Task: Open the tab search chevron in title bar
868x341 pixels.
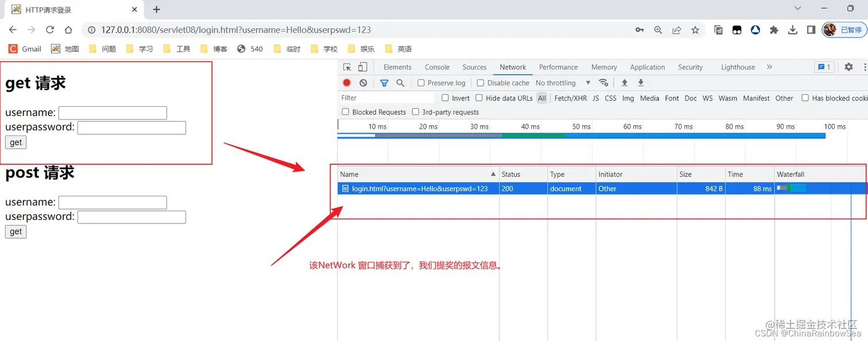Action: coord(797,8)
